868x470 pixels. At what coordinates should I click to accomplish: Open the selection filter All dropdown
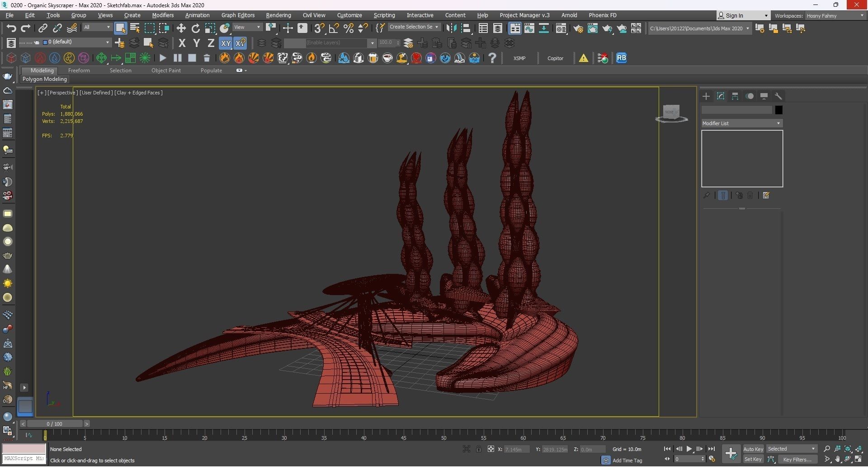coord(97,28)
